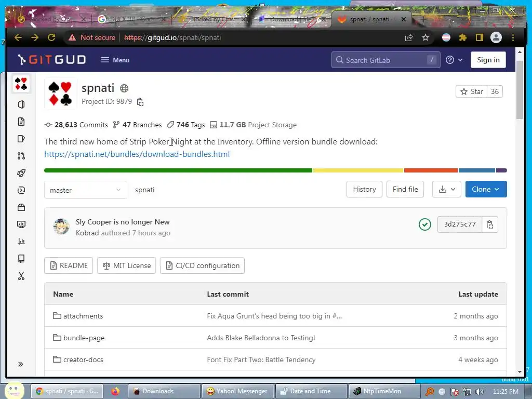Open the spnati.net download-bundles link

(137, 154)
